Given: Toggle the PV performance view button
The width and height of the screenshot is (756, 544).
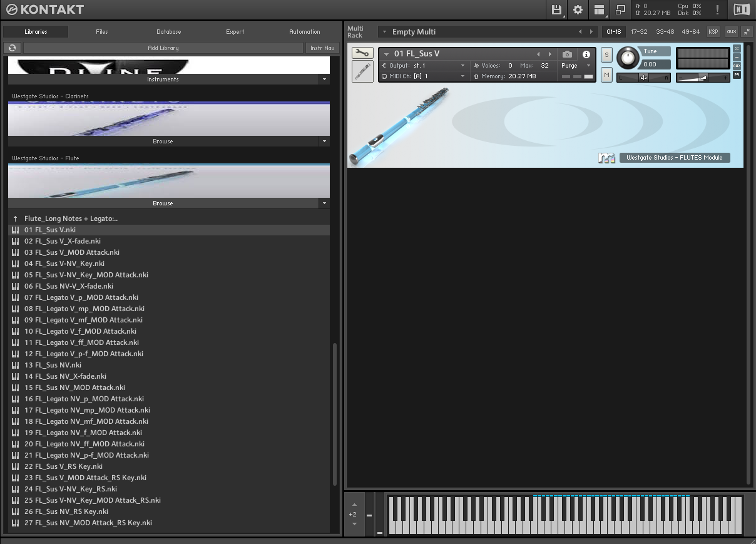Looking at the screenshot, I should 737,74.
